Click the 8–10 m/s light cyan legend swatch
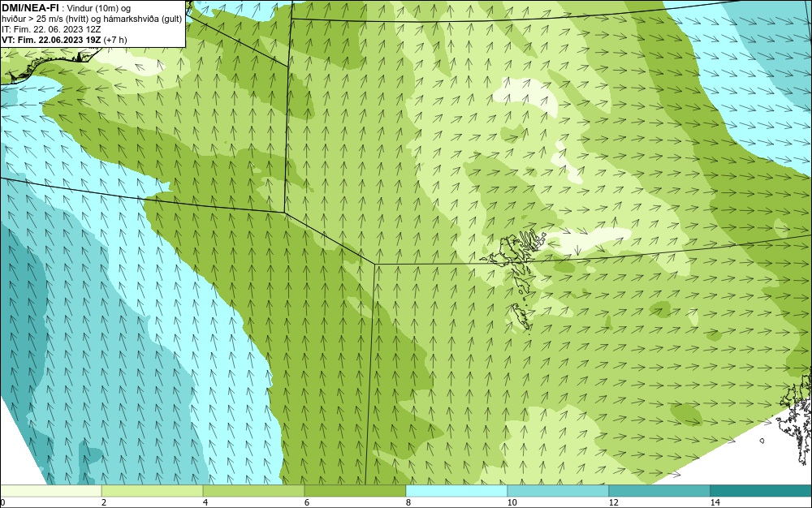812x508 pixels. tap(456, 490)
